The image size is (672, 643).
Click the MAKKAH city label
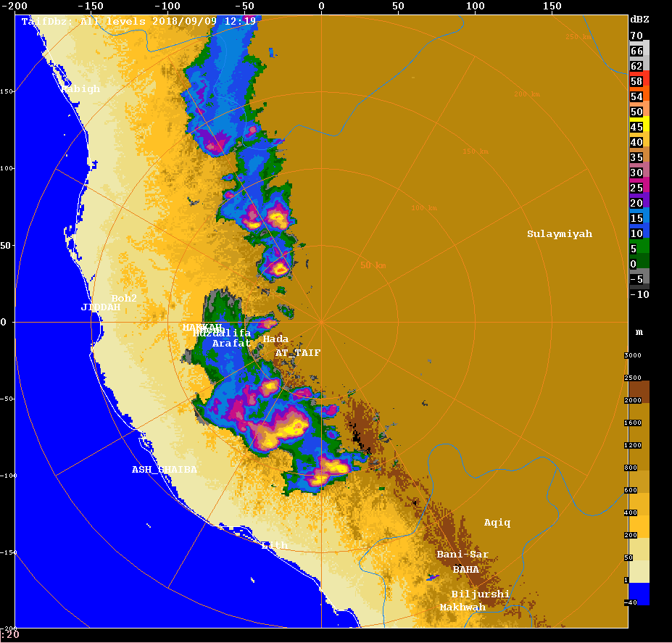pyautogui.click(x=202, y=327)
